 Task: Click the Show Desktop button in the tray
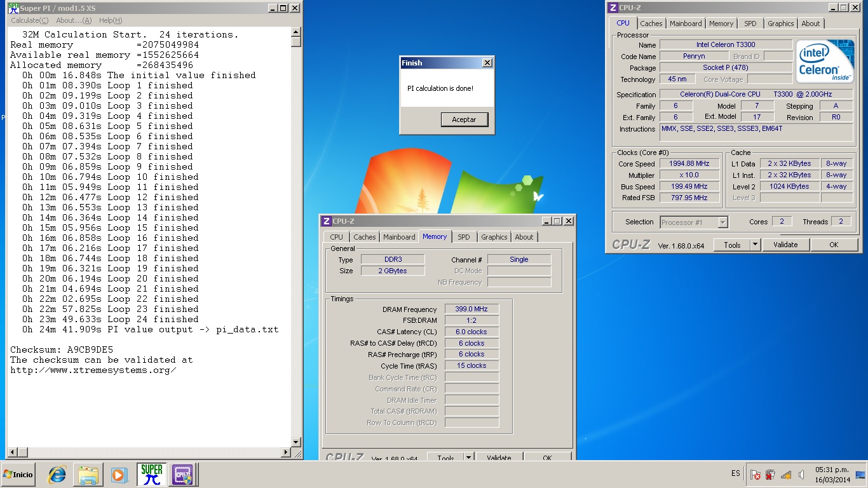click(860, 475)
